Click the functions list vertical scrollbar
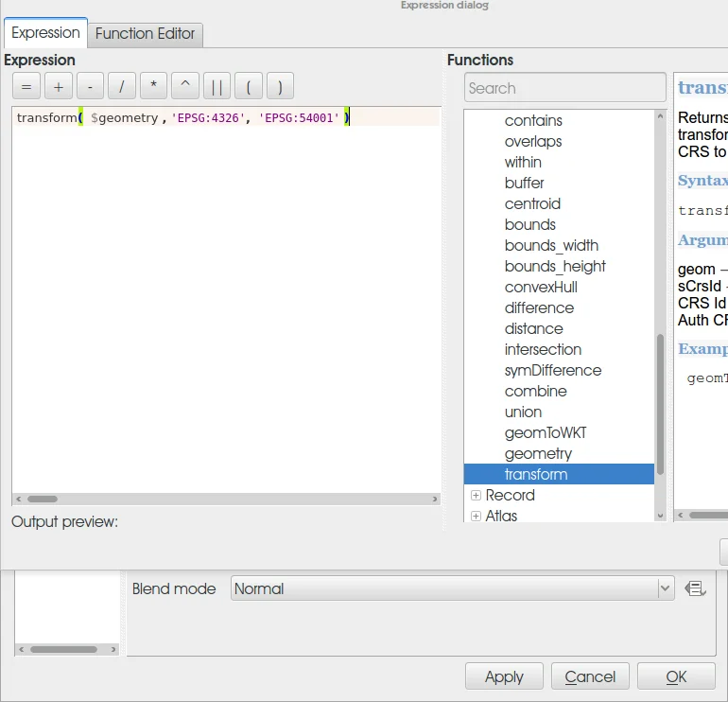This screenshot has height=702, width=728. click(x=660, y=397)
